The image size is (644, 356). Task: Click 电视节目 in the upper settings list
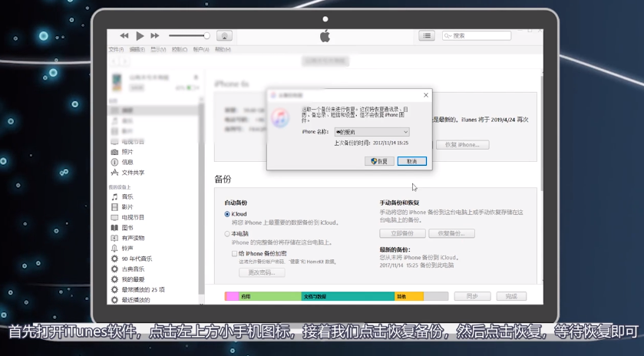133,142
